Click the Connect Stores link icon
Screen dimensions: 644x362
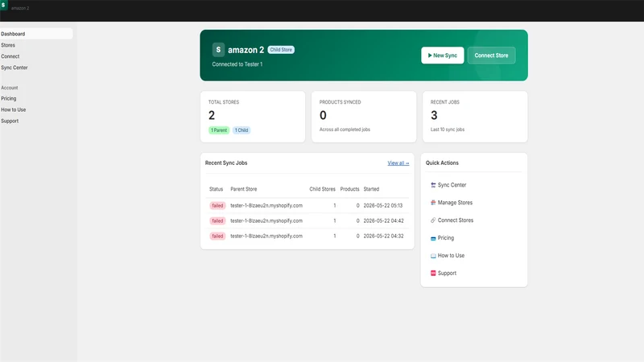tap(433, 220)
